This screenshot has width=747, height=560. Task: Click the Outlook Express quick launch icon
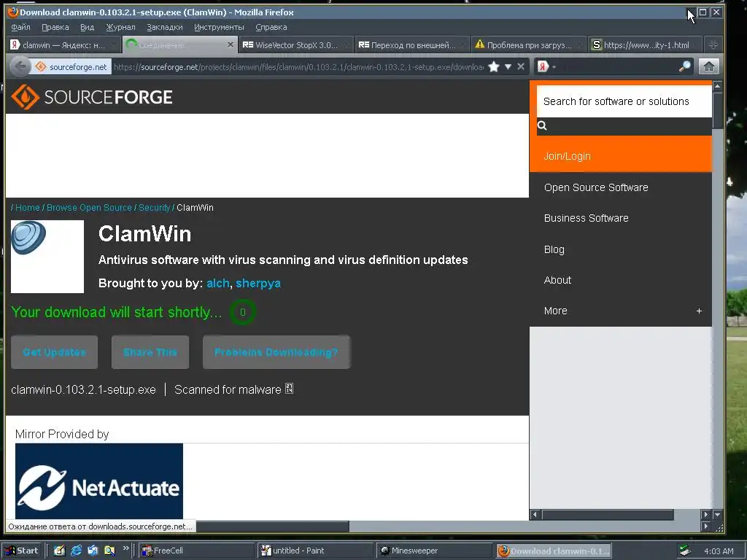coord(93,551)
